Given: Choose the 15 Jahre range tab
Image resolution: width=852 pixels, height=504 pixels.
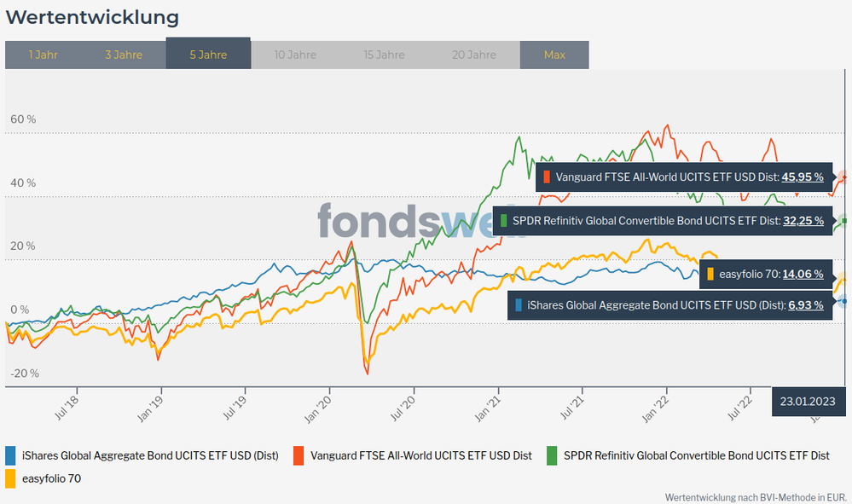Looking at the screenshot, I should click(384, 55).
